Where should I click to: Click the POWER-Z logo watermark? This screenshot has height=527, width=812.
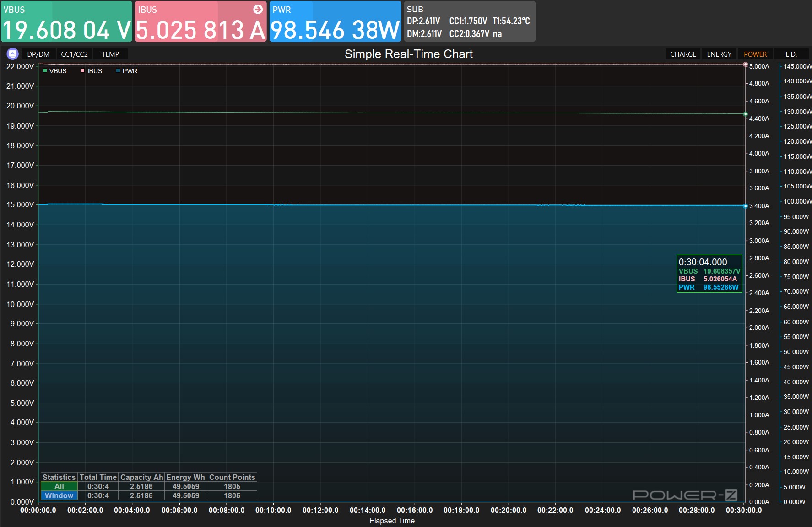pyautogui.click(x=685, y=495)
